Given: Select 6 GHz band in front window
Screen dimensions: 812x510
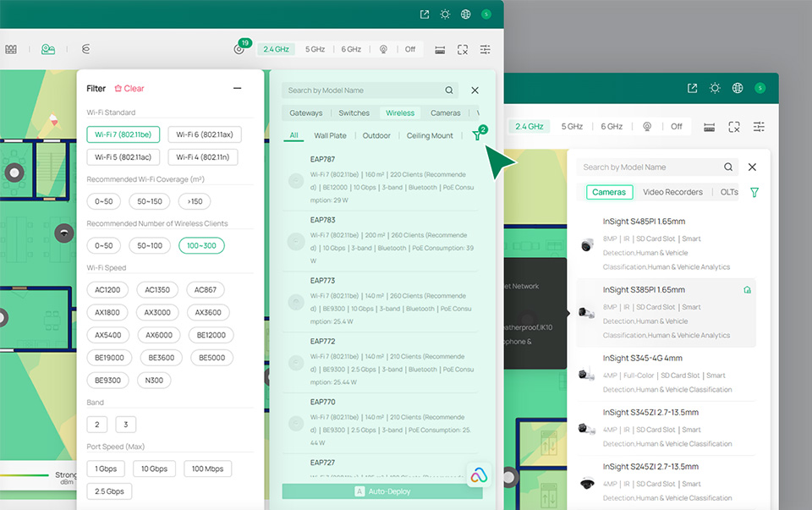Looking at the screenshot, I should point(350,49).
